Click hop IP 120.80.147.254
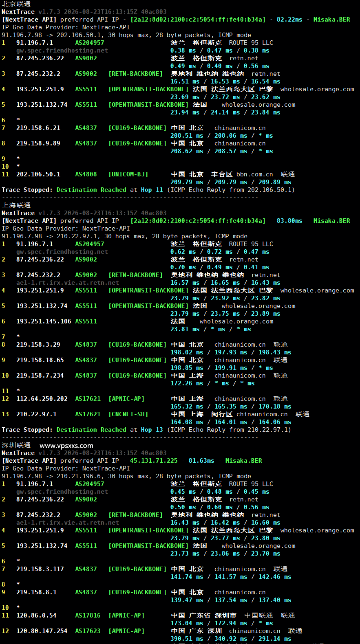This screenshot has height=644, width=360. [42, 631]
